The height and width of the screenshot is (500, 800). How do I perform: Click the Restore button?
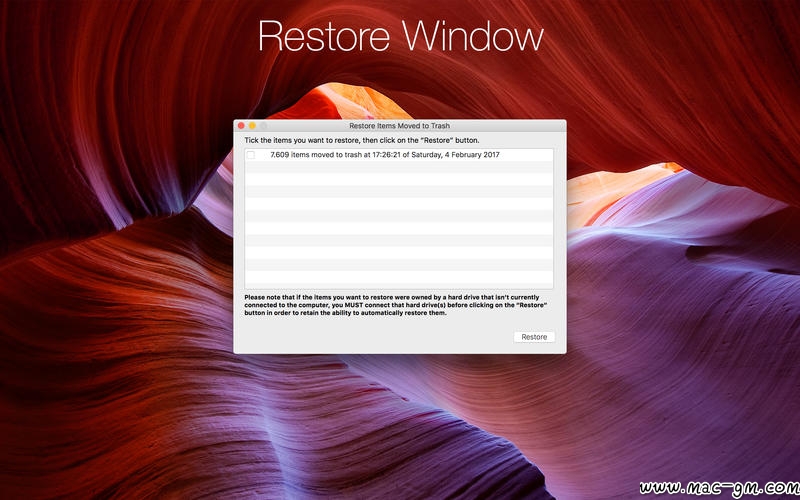pos(534,337)
